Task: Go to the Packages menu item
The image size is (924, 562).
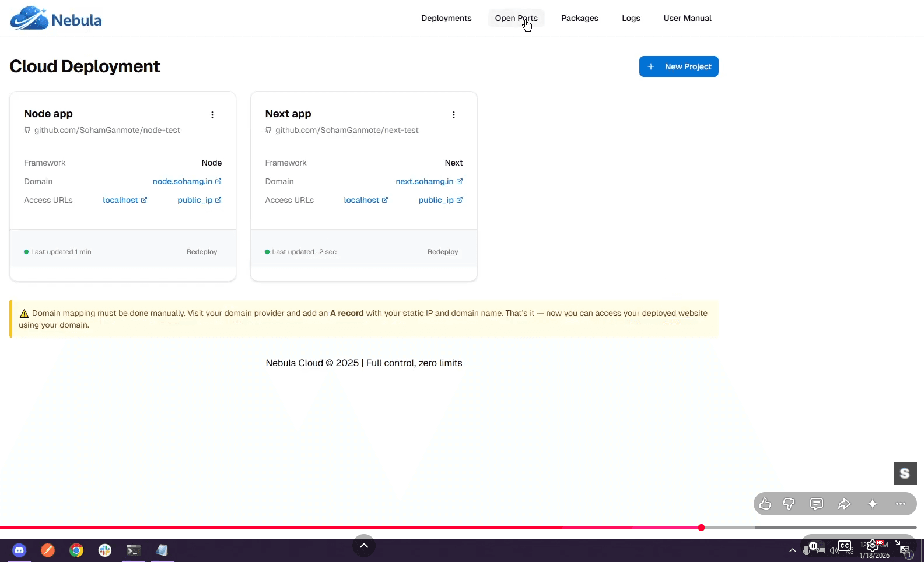Action: (580, 18)
